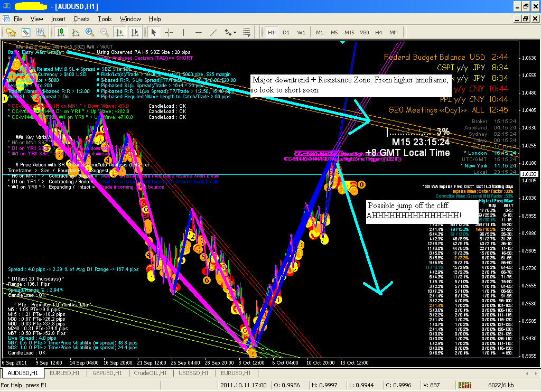
Task: Click the 6022/6 kb traffic indicator
Action: (501, 385)
